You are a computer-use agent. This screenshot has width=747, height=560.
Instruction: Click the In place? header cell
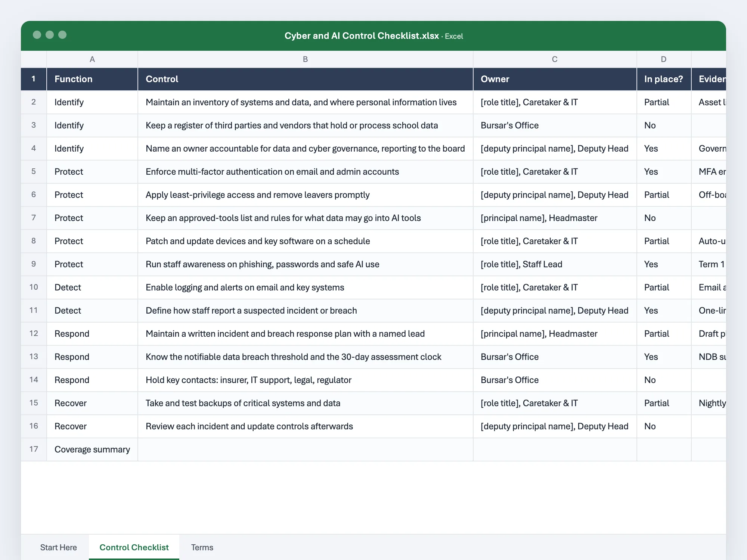point(664,79)
